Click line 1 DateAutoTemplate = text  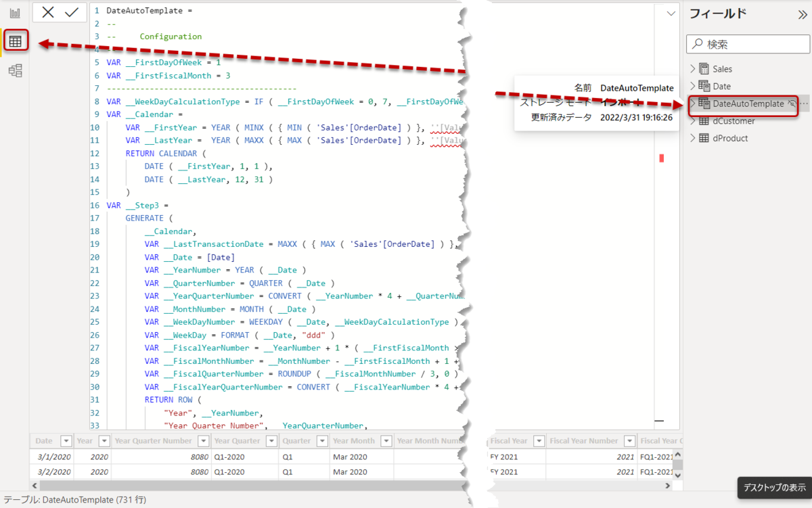[150, 11]
